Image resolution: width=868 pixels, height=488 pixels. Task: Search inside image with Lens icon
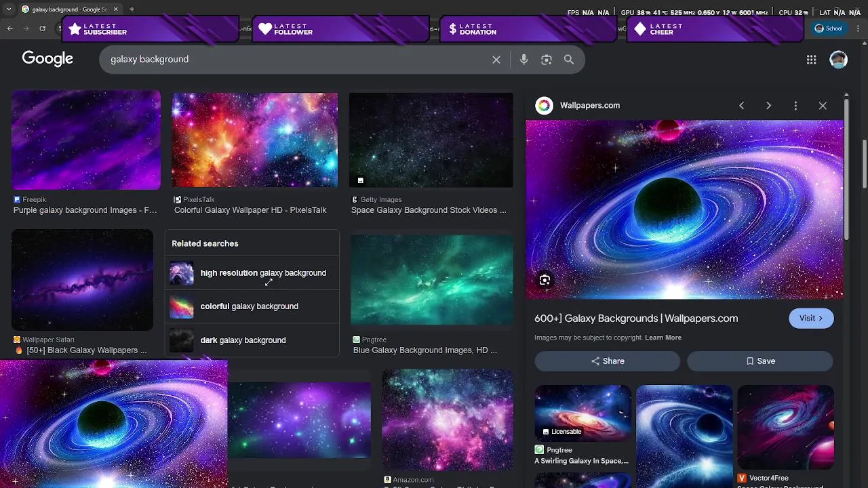545,280
